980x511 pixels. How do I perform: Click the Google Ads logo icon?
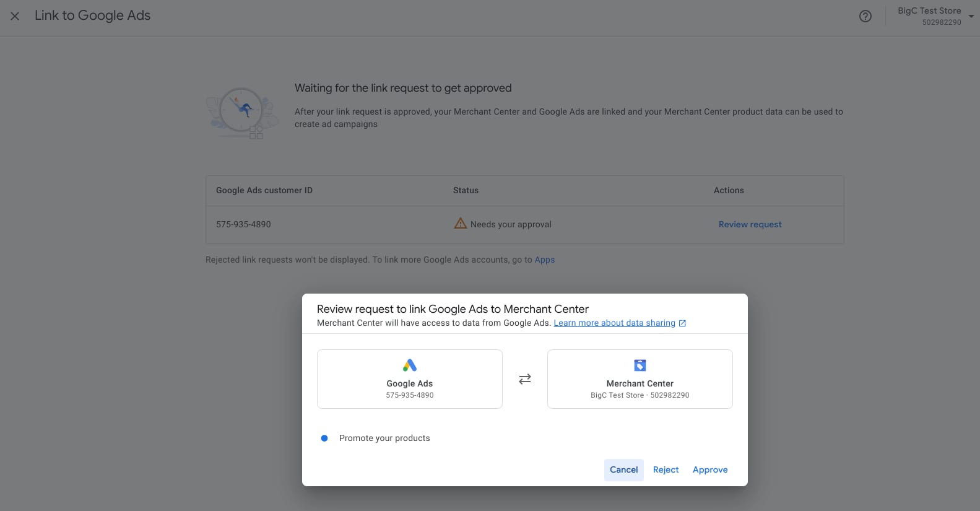[409, 365]
